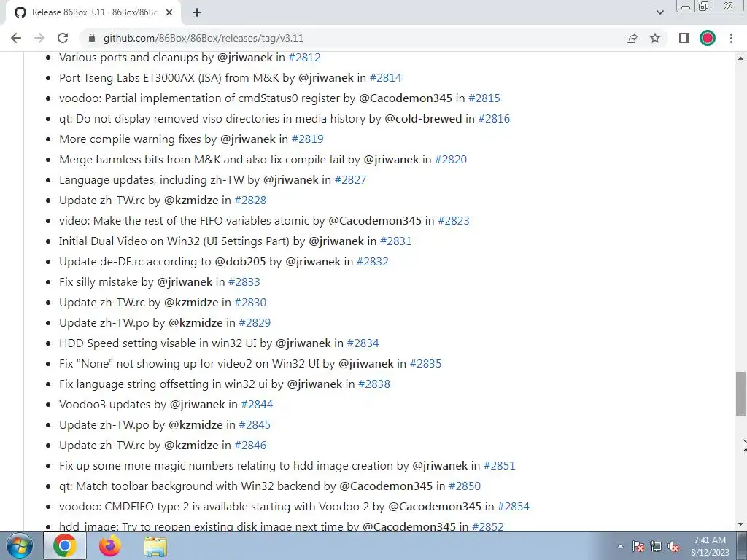
Task: Select the Release 86Box 3.11 tab
Action: [x=93, y=12]
